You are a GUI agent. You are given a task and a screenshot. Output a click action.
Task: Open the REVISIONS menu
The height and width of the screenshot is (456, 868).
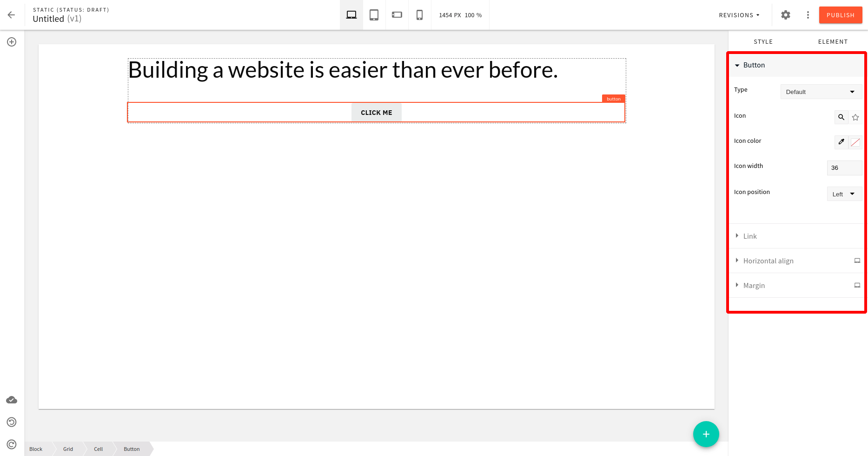click(738, 14)
